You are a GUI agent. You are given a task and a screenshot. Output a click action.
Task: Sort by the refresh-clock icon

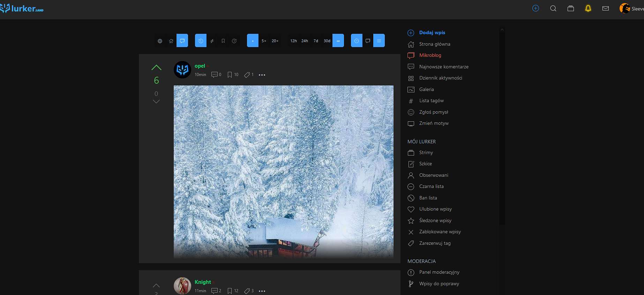pos(234,41)
